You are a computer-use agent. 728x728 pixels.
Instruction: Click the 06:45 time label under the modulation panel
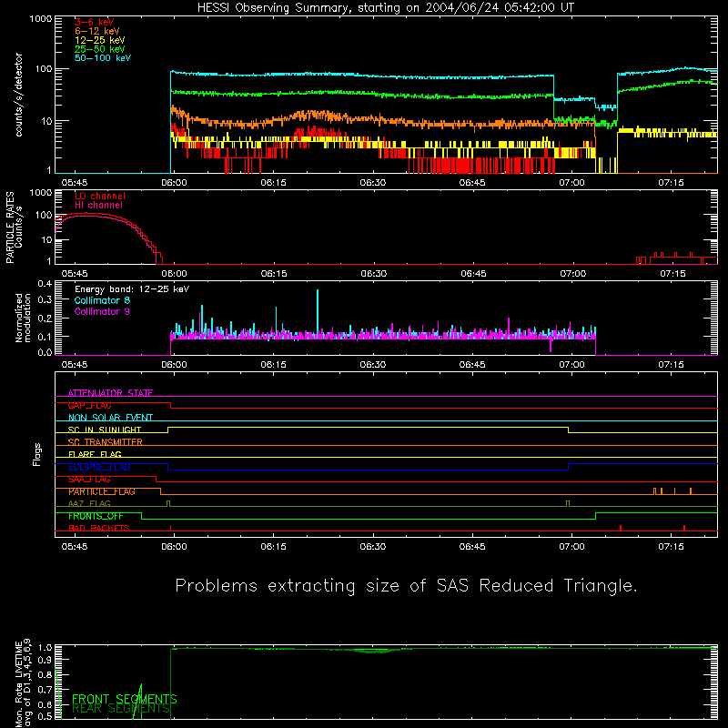(x=472, y=365)
